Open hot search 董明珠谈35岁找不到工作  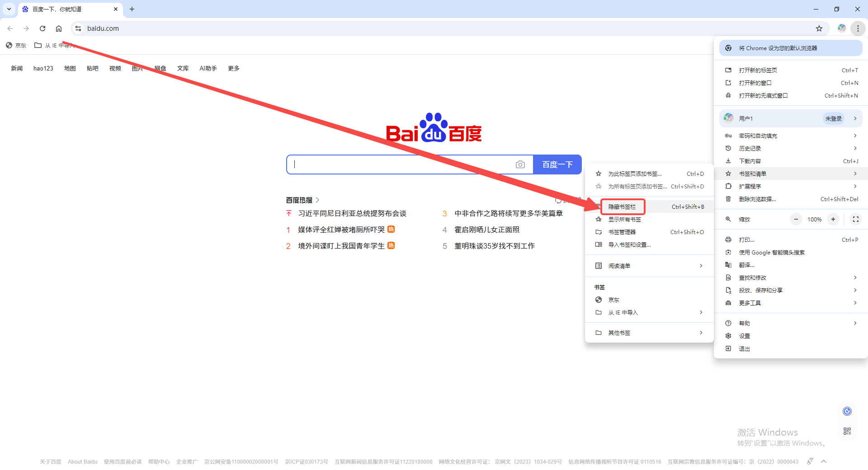point(495,246)
